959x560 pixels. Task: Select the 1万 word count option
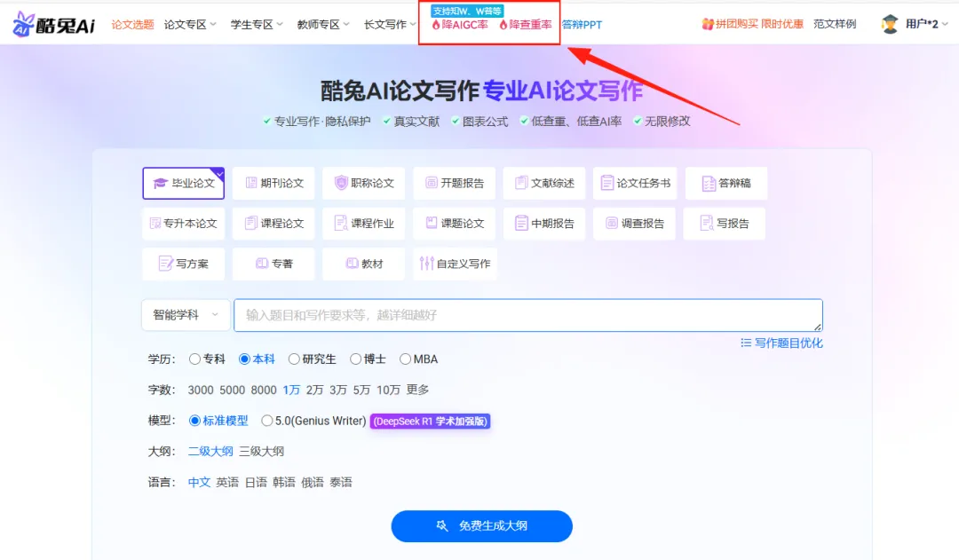click(x=291, y=390)
